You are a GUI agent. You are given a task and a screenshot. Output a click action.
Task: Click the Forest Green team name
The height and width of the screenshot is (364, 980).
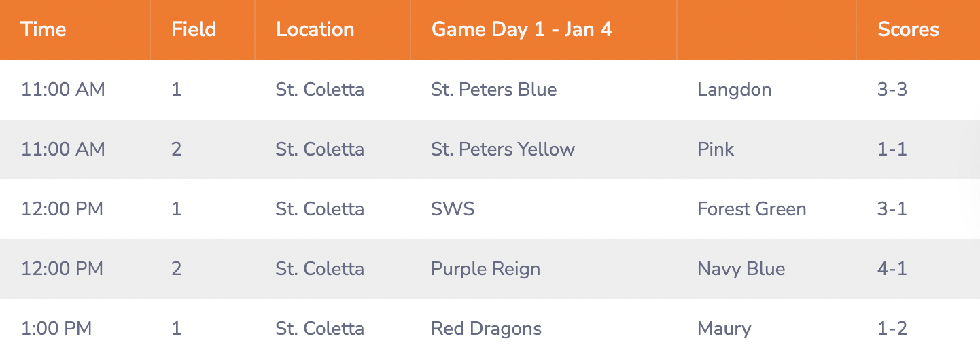(x=752, y=209)
